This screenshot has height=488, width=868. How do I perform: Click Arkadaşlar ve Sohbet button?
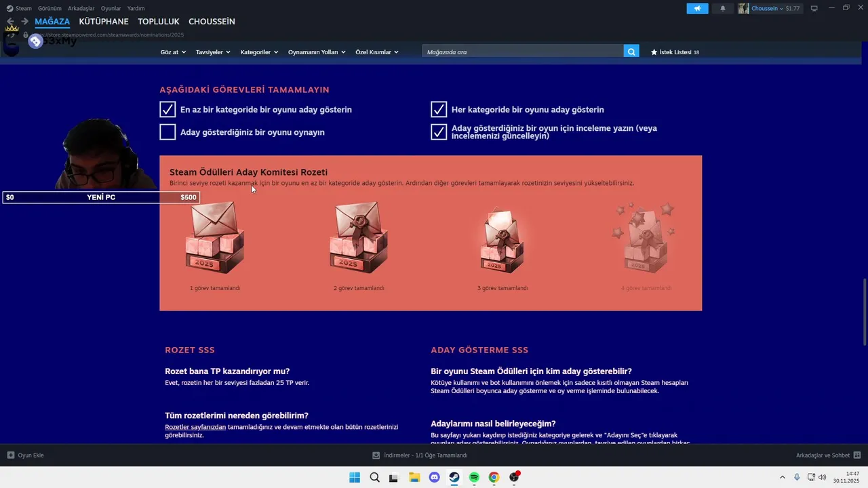pos(828,455)
